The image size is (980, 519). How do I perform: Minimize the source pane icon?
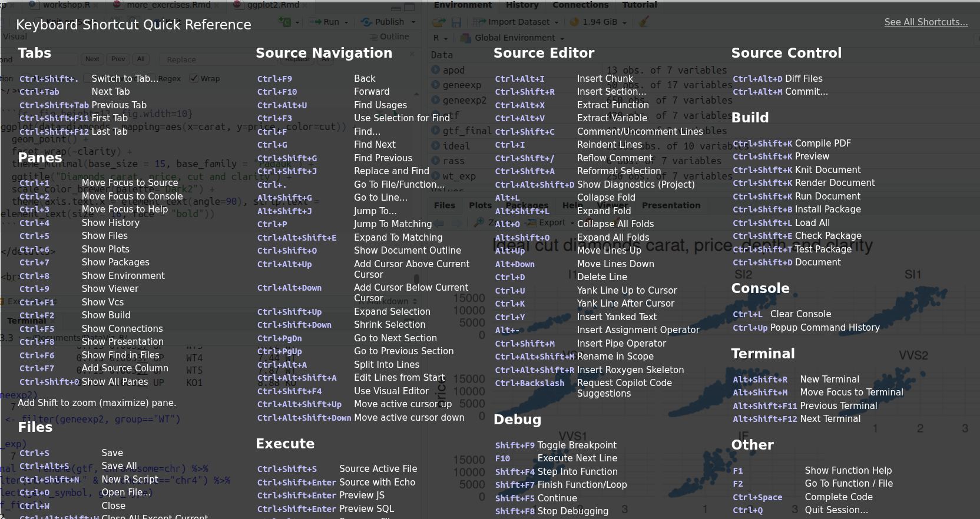coord(396,8)
